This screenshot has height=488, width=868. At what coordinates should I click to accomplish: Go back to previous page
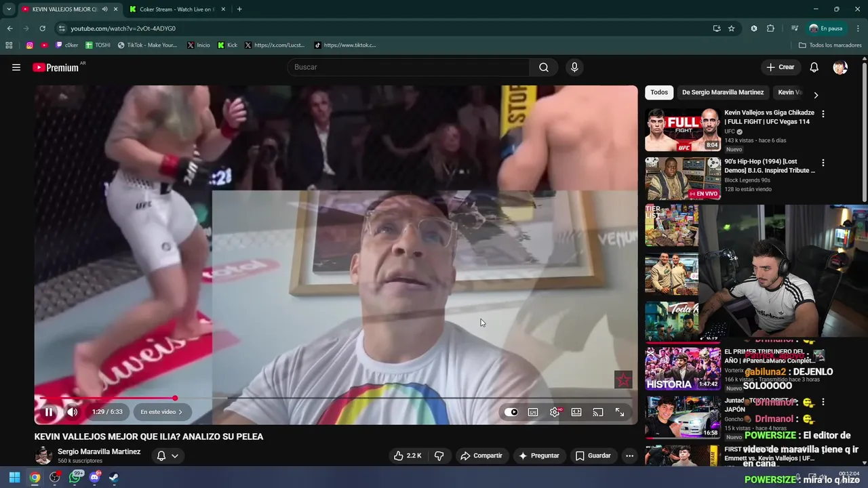(9, 28)
